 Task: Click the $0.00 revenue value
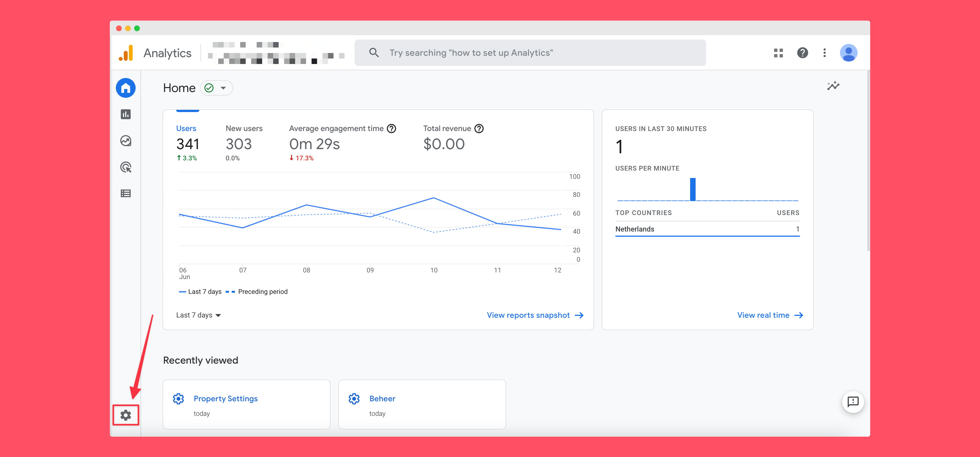tap(444, 144)
